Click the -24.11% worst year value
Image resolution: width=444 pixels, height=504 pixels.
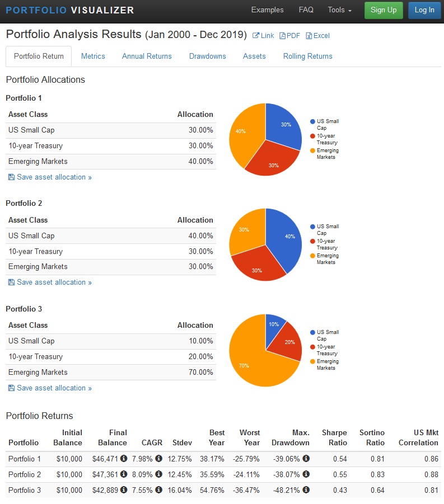tap(246, 474)
